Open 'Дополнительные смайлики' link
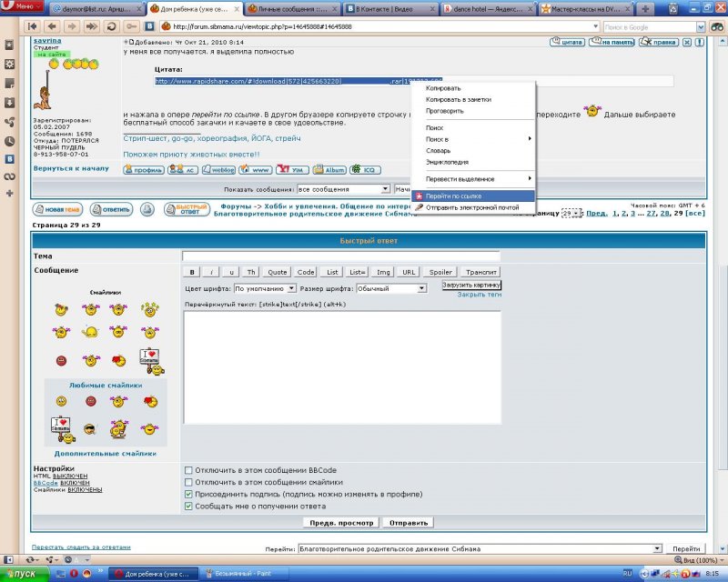 (106, 454)
